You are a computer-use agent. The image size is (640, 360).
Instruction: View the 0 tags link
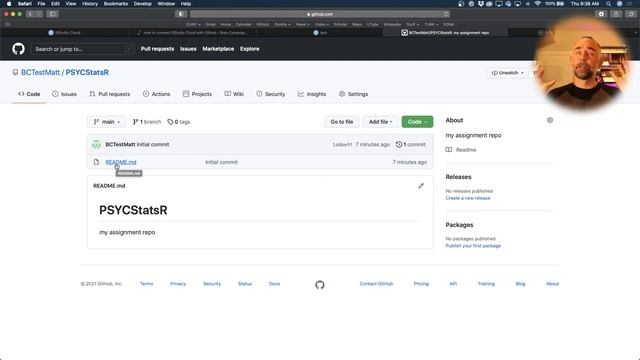(179, 122)
